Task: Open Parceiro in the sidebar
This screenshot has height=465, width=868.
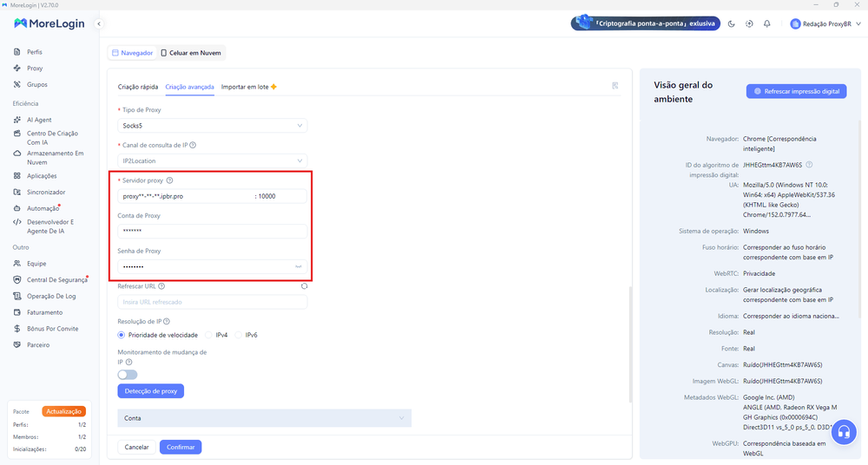Action: click(38, 345)
